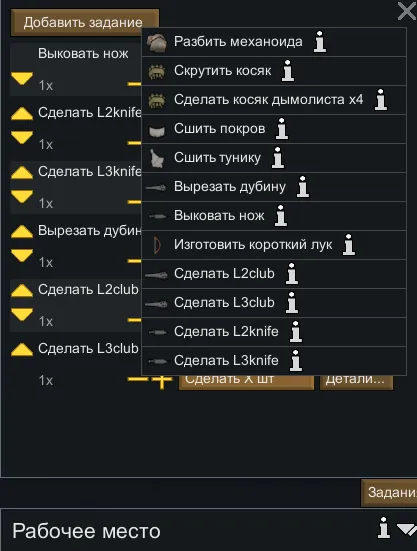Screen dimensions: 417x551
Task: Open info icon beside Сделать L3knife
Action: click(x=296, y=361)
